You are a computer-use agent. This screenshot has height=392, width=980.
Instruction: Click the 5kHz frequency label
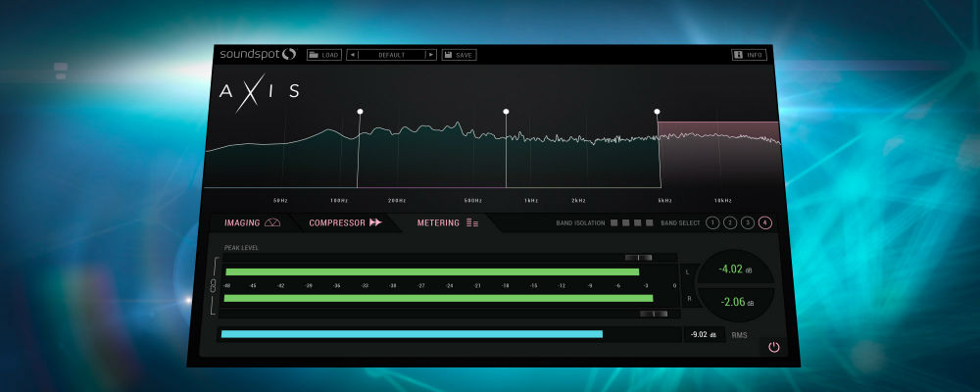click(664, 201)
